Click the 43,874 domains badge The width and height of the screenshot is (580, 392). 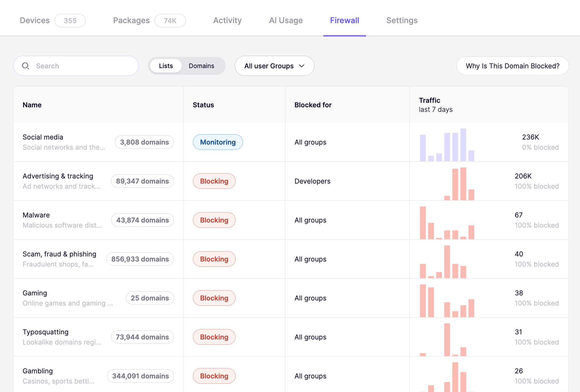[143, 220]
